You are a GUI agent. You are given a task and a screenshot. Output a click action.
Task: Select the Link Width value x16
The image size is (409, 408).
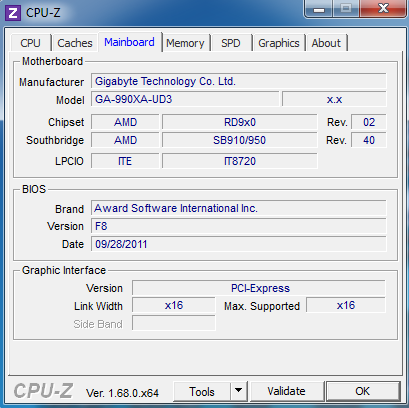click(174, 305)
